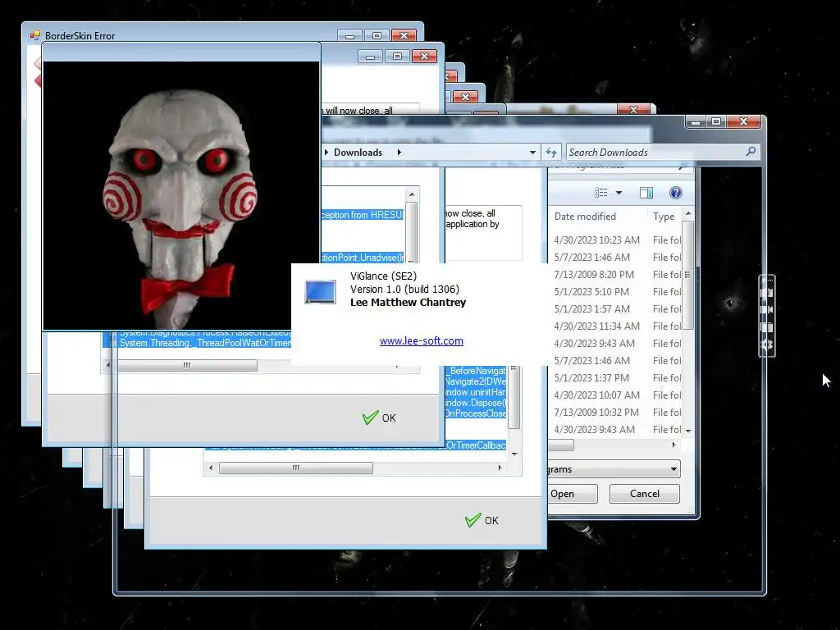Image resolution: width=840 pixels, height=630 pixels.
Task: Click the file list scroll down arrow
Action: pos(688,431)
